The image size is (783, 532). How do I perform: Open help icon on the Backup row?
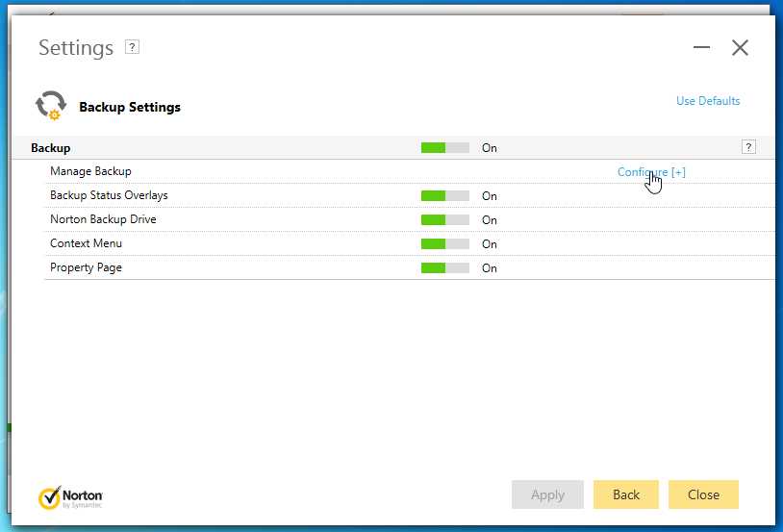[748, 147]
